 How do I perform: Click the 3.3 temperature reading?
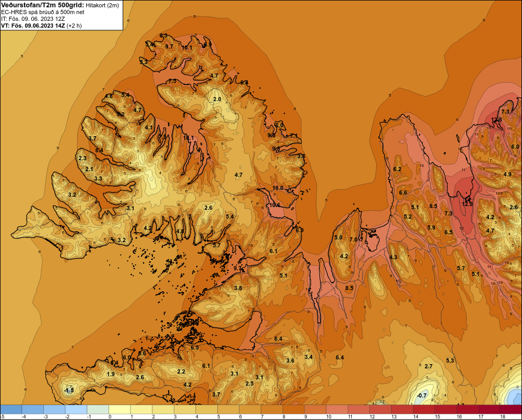click(x=98, y=178)
